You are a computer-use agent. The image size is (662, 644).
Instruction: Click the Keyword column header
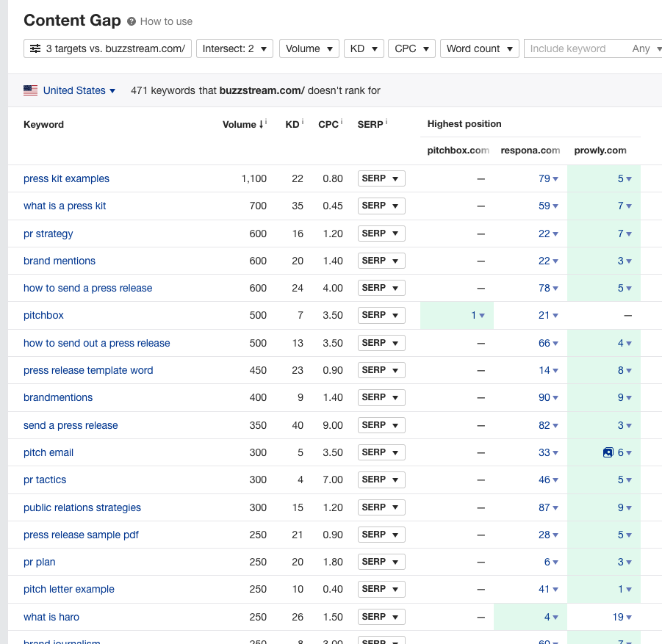pos(43,125)
